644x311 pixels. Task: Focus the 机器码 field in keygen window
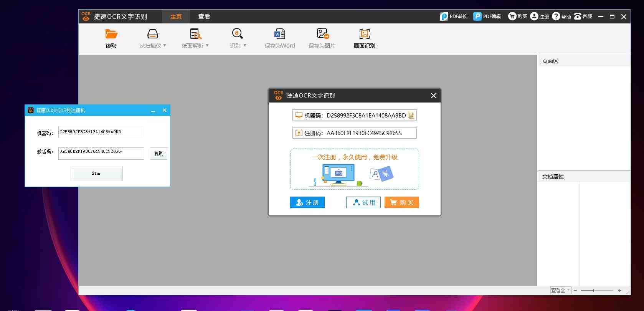click(101, 132)
